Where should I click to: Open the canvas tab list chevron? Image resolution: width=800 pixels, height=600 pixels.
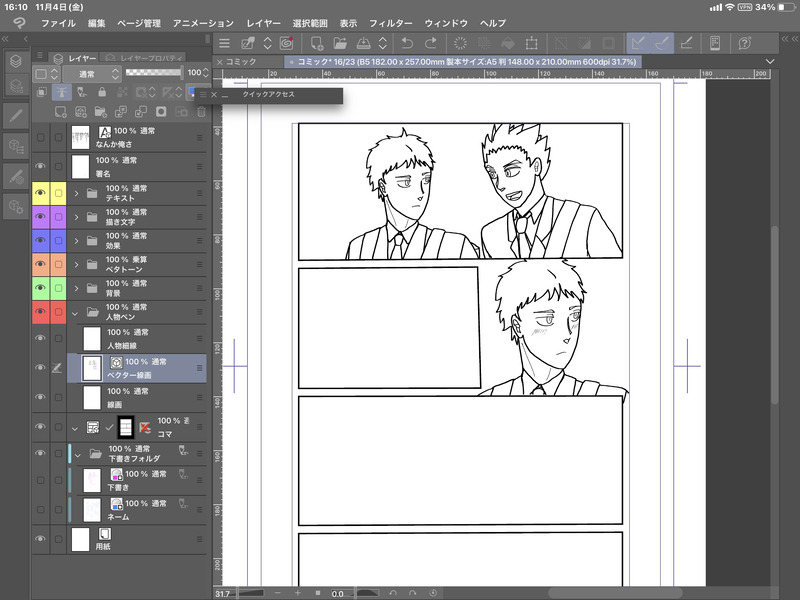[770, 62]
